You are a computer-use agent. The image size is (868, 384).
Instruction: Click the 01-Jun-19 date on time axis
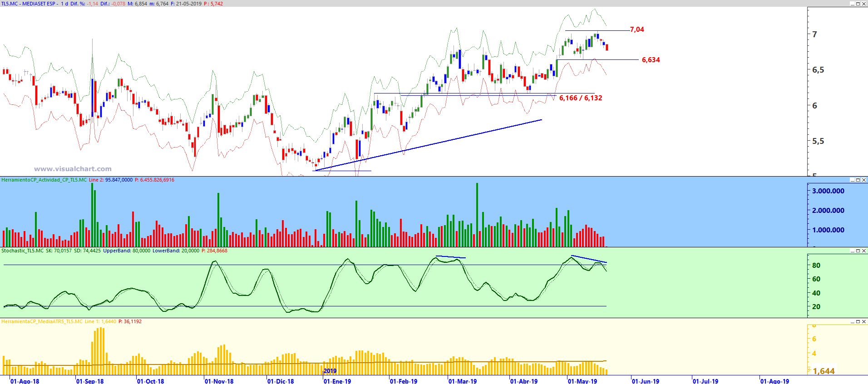(x=646, y=381)
